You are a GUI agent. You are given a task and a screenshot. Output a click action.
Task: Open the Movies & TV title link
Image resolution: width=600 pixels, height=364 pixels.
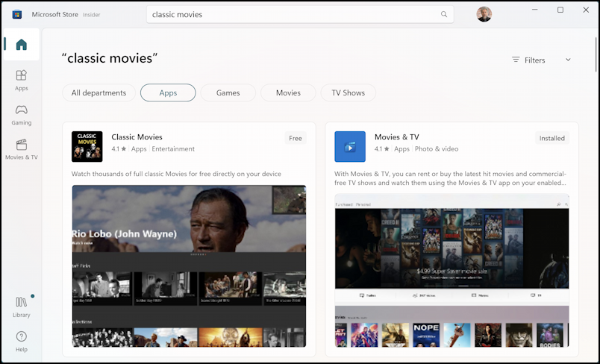coord(396,137)
